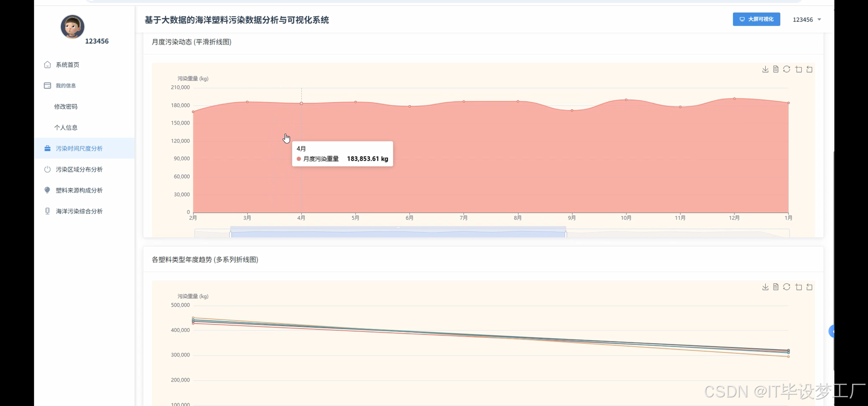Save the plastic type trend chart as image
The image size is (868, 406).
765,287
